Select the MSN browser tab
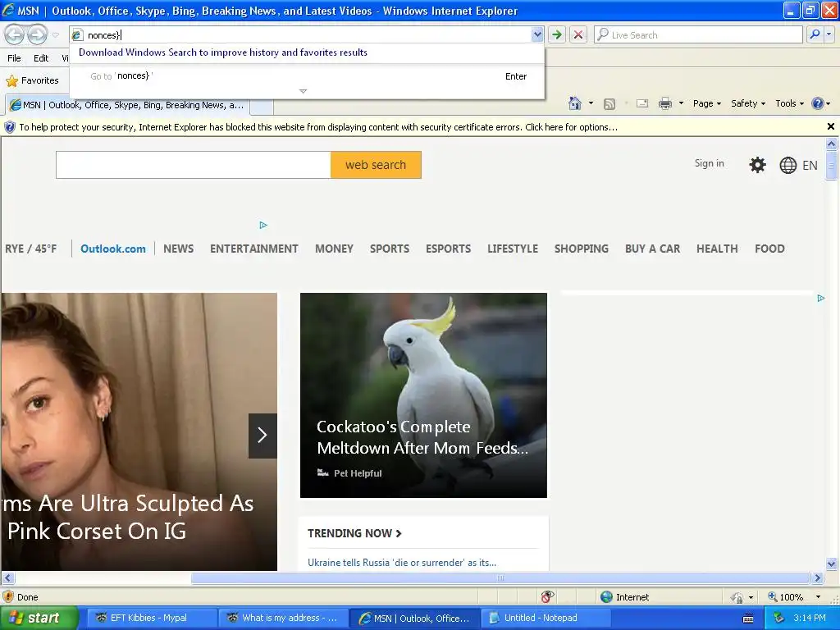Image resolution: width=840 pixels, height=630 pixels. pyautogui.click(x=127, y=105)
